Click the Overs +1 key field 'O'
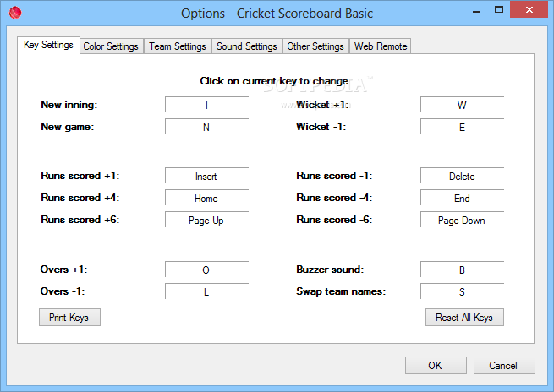 tap(206, 269)
